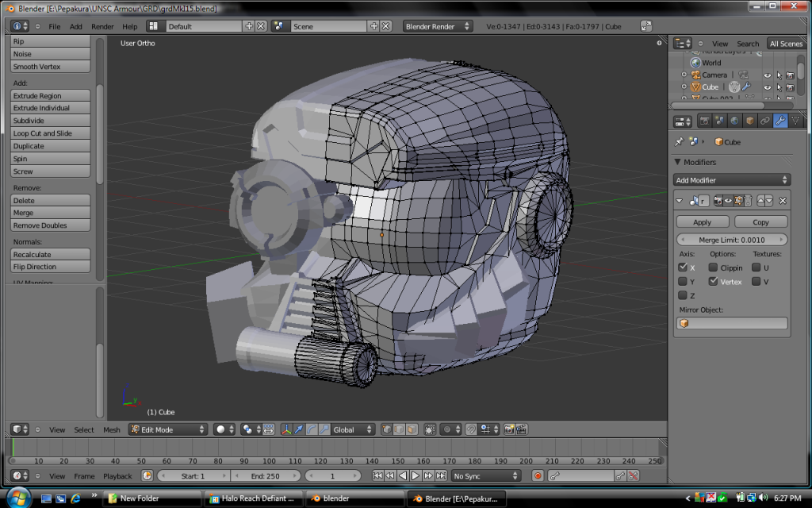Click the Loop Cut and Slide button

click(50, 133)
